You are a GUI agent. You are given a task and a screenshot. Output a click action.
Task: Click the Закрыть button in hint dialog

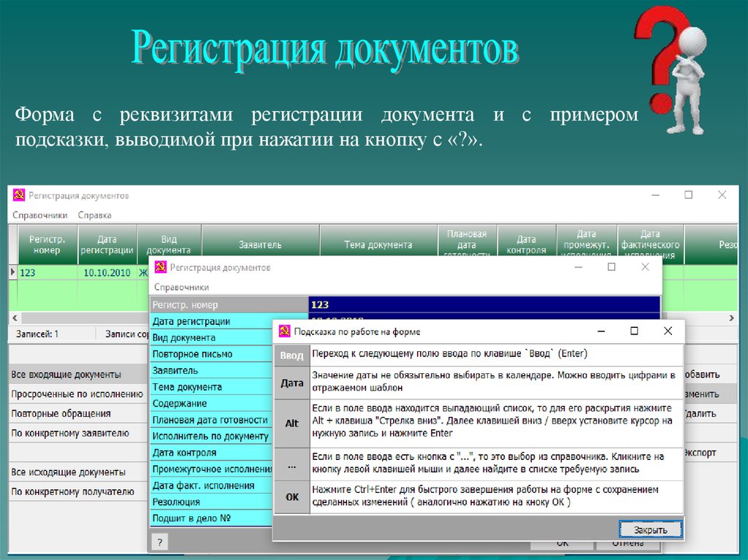649,529
